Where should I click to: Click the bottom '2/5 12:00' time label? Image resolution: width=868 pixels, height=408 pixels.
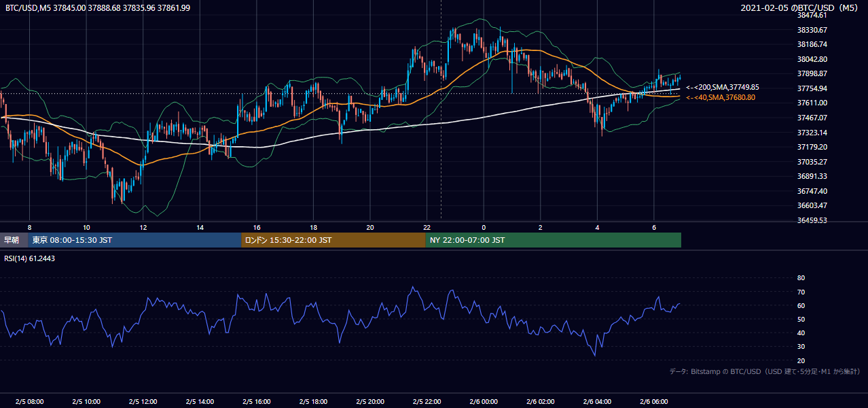pos(143,402)
